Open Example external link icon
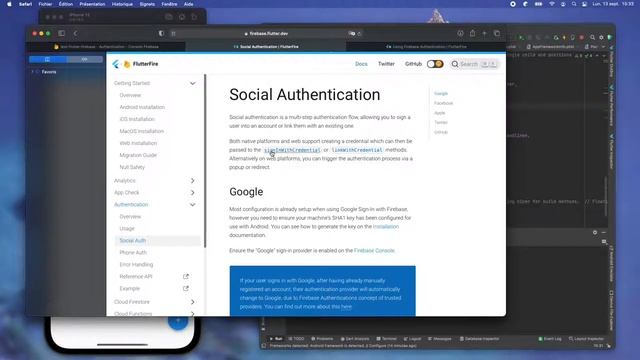 [186, 288]
